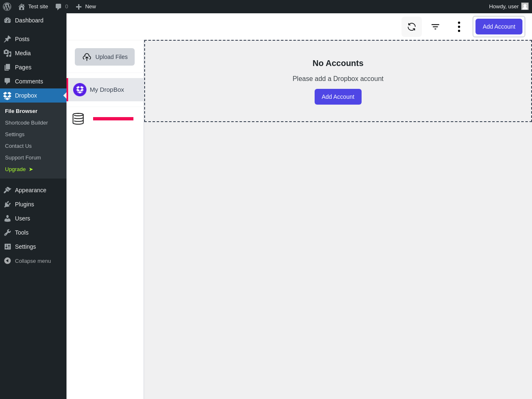Screen dimensions: 532x399
Task: Click the purple Dropbox logo icon
Action: pos(80,90)
